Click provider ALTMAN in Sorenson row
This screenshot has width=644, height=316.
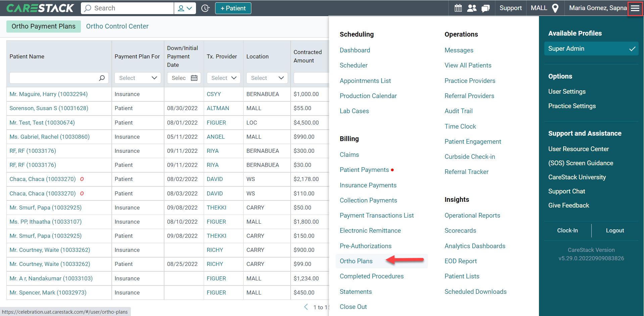218,108
